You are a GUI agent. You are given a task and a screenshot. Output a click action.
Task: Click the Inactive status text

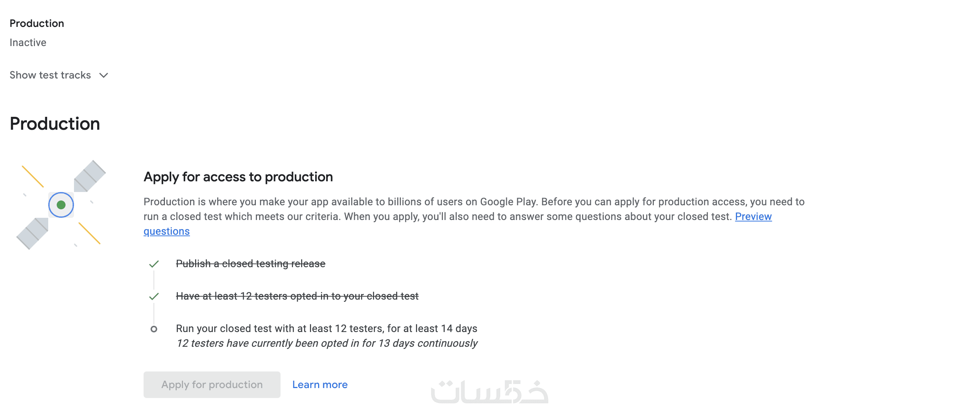(28, 43)
